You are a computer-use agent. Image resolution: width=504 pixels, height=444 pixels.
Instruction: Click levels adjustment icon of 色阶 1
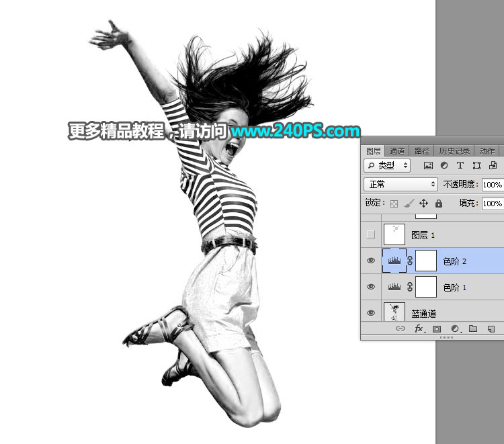pos(394,287)
